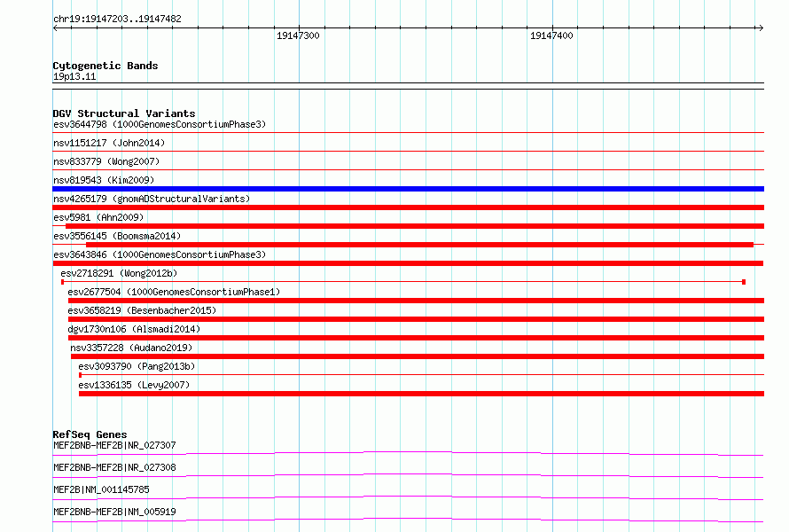Image resolution: width=789 pixels, height=532 pixels.
Task: Click the red bar under esv3643846
Action: tap(408, 263)
